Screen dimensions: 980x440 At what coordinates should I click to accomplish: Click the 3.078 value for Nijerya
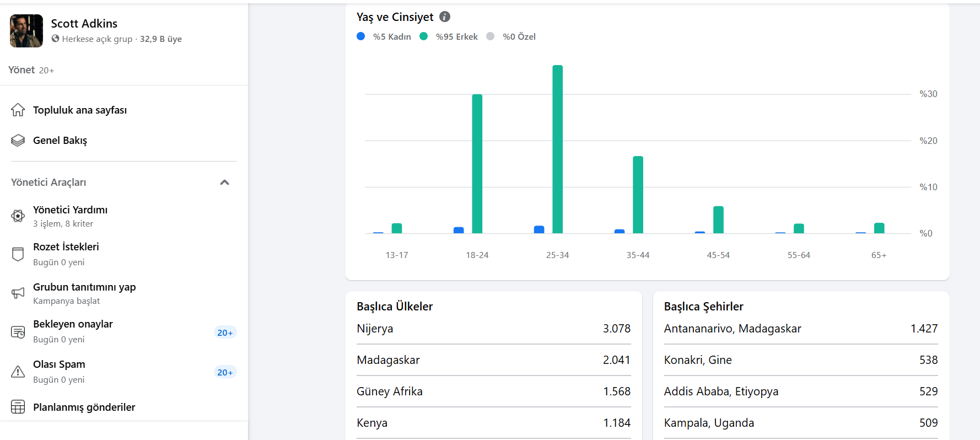[617, 329]
